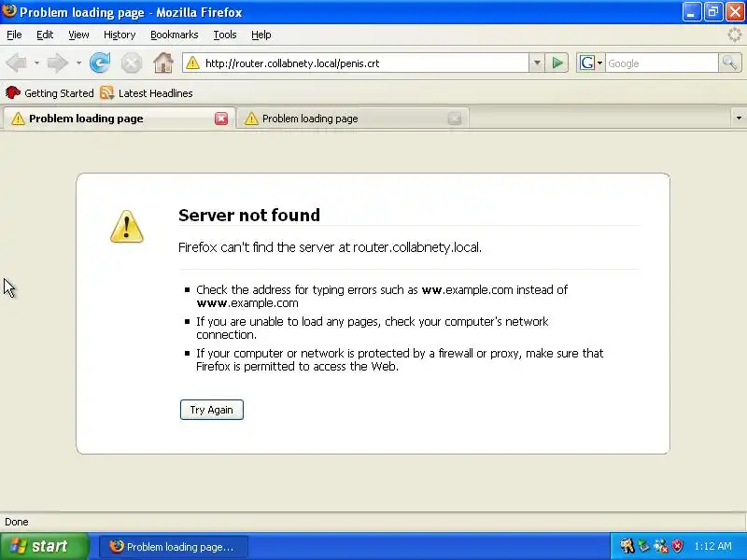Open the Edit menu
Screen dimensions: 747x560
point(45,35)
